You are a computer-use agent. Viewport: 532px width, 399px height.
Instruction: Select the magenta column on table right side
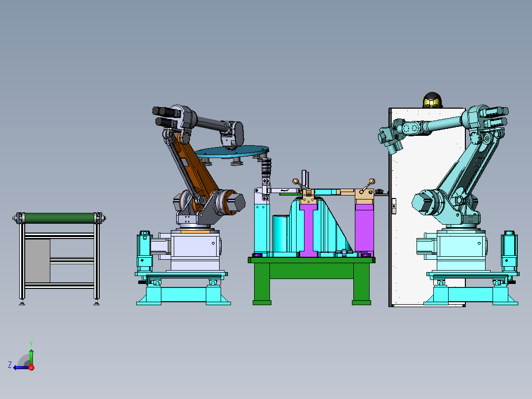coord(364,228)
